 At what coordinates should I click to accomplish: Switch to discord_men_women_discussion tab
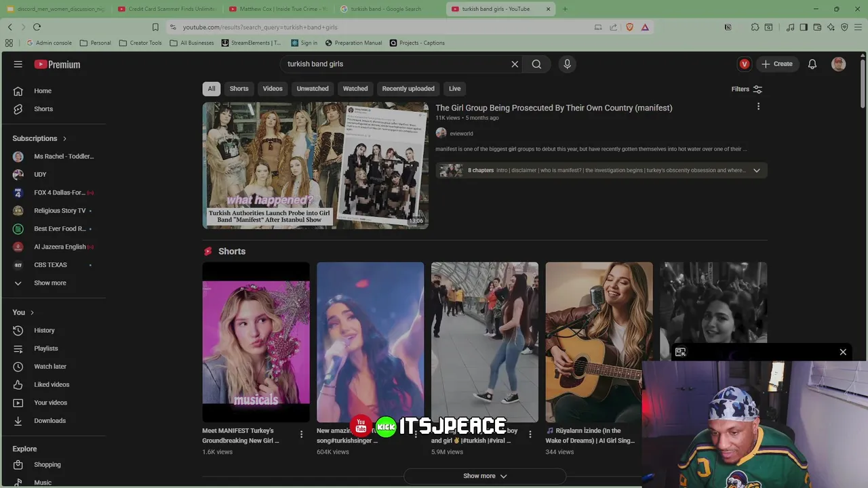(x=56, y=9)
